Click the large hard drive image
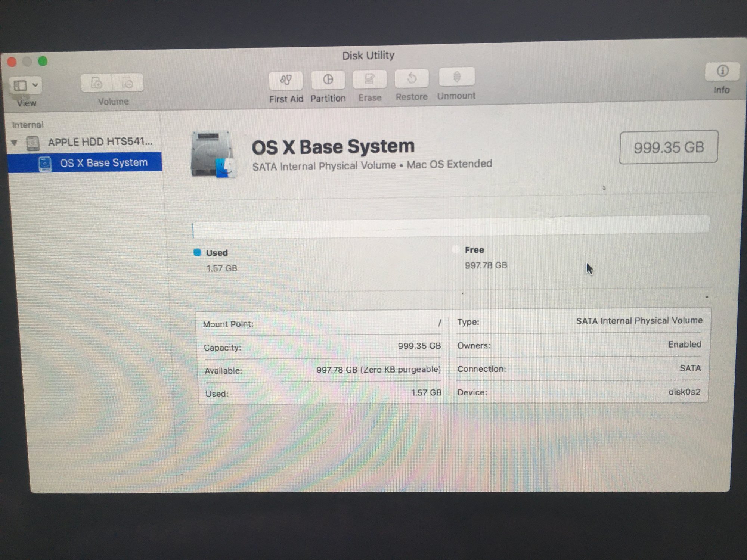The image size is (747, 560). [213, 154]
